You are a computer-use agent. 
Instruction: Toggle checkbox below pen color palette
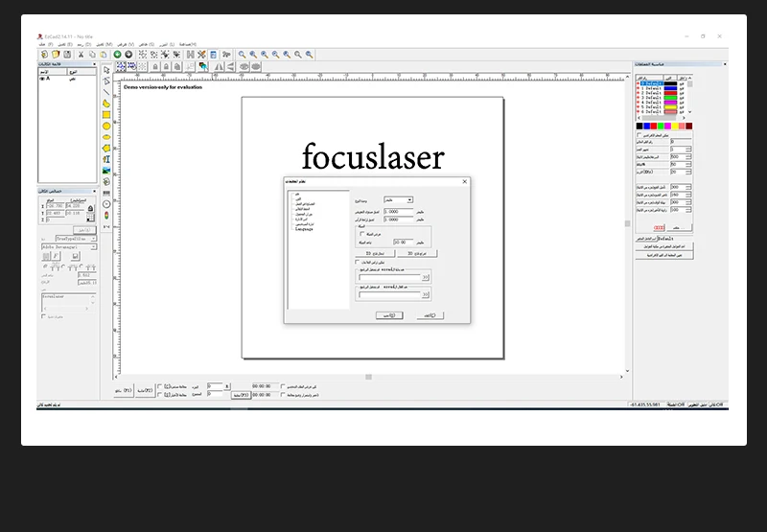(x=639, y=135)
